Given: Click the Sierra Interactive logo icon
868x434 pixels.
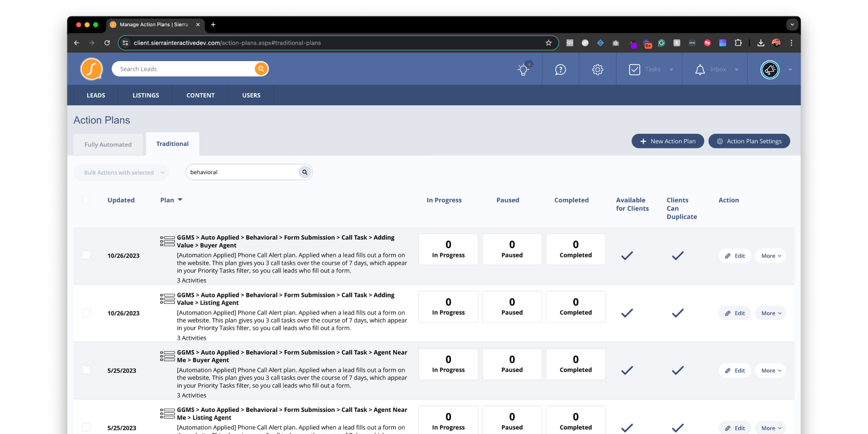Looking at the screenshot, I should point(92,69).
